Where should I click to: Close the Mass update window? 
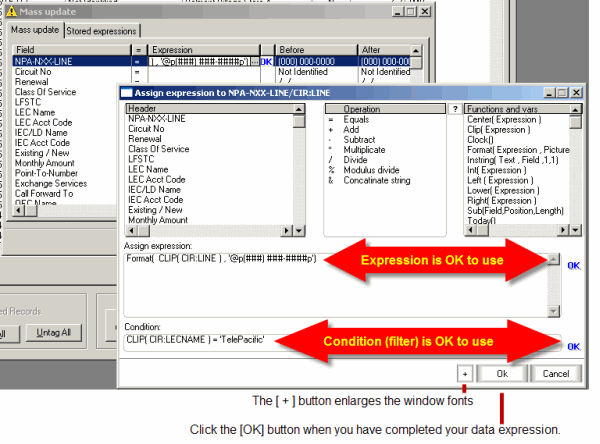[425, 11]
